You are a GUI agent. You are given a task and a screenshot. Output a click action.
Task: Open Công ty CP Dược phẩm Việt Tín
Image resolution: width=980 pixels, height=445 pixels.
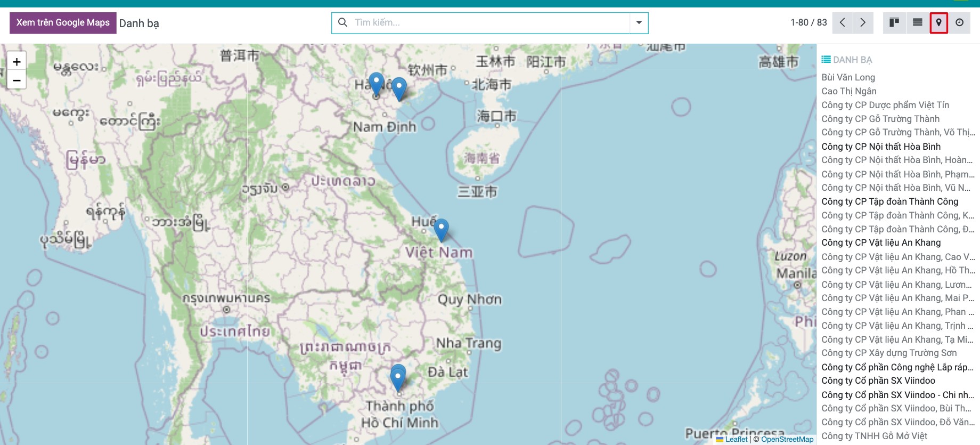(x=885, y=105)
